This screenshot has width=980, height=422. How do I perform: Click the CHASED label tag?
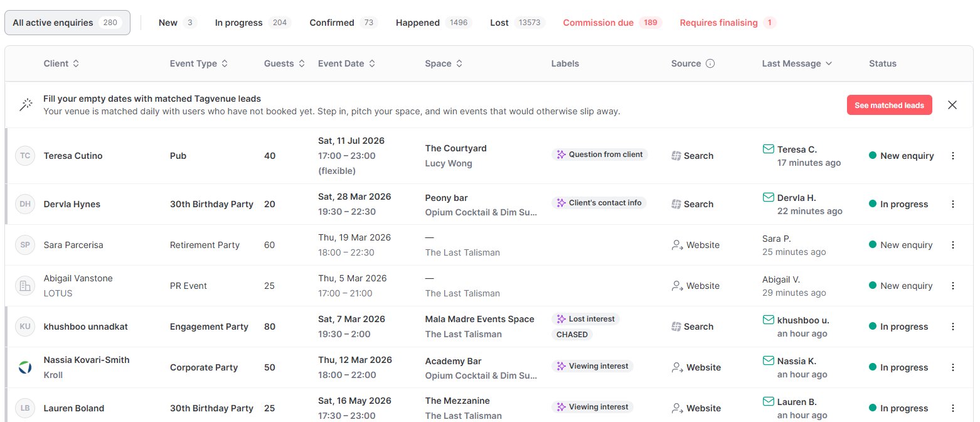click(572, 335)
